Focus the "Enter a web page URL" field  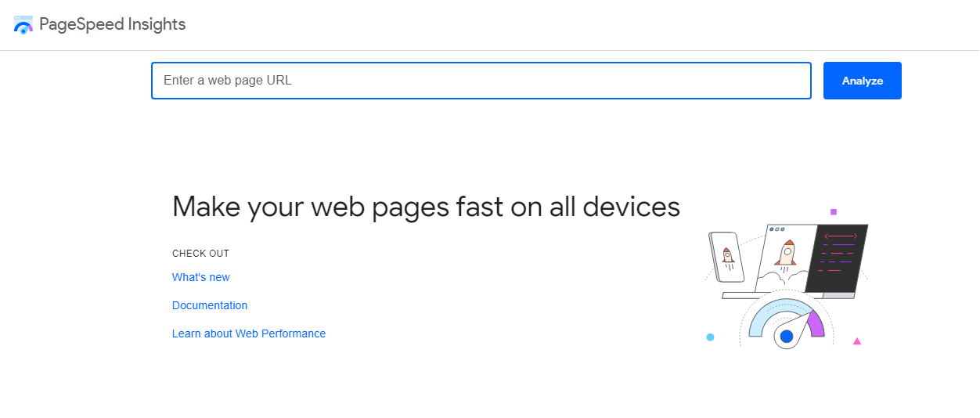click(481, 81)
